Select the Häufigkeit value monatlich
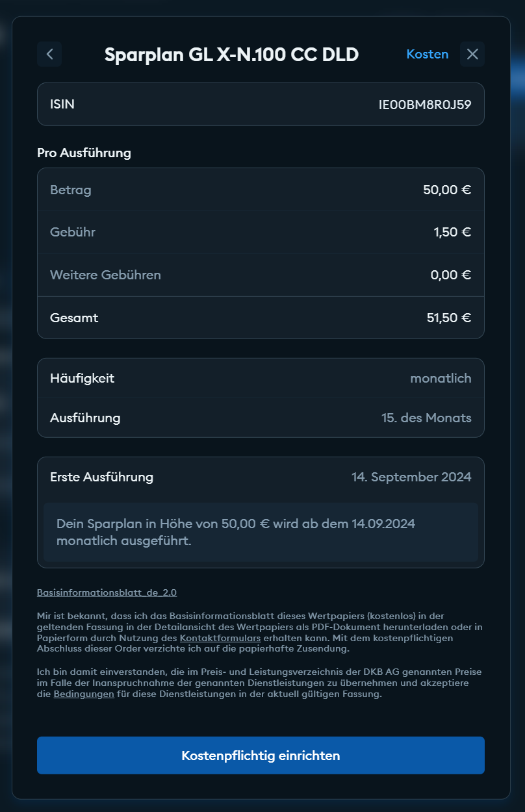 441,378
